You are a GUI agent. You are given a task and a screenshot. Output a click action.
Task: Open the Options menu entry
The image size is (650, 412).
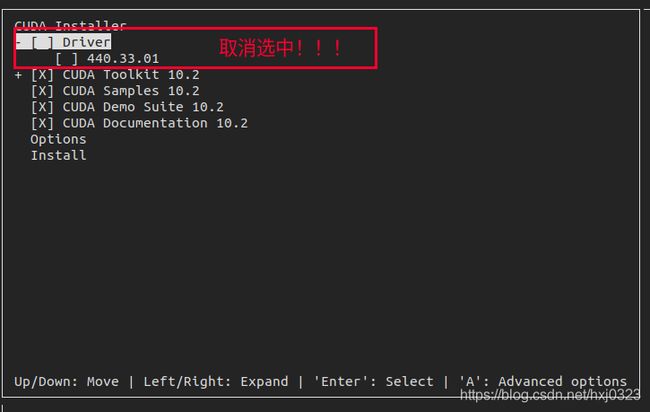pyautogui.click(x=58, y=139)
